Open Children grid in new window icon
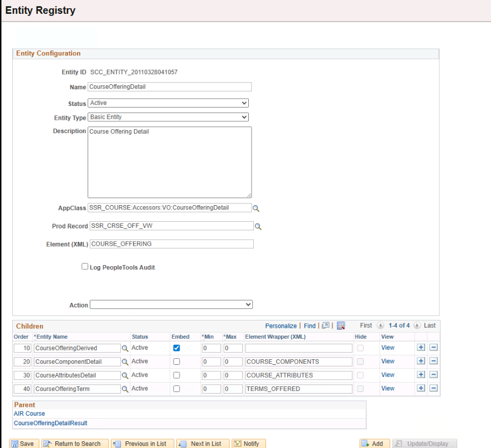 click(x=326, y=326)
